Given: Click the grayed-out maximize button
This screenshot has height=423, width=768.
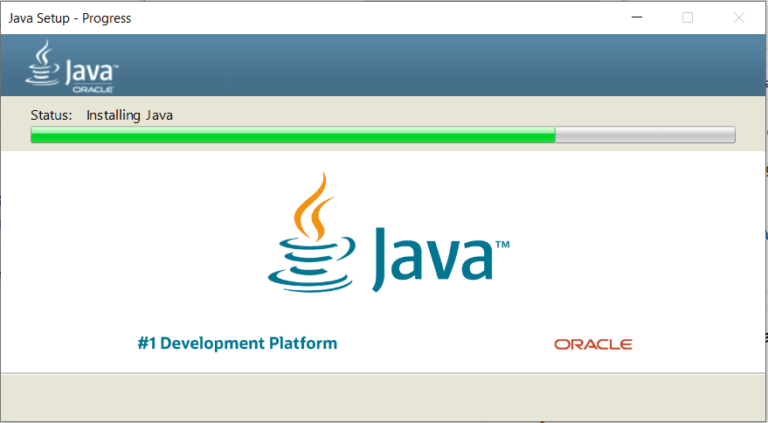Looking at the screenshot, I should click(x=687, y=17).
